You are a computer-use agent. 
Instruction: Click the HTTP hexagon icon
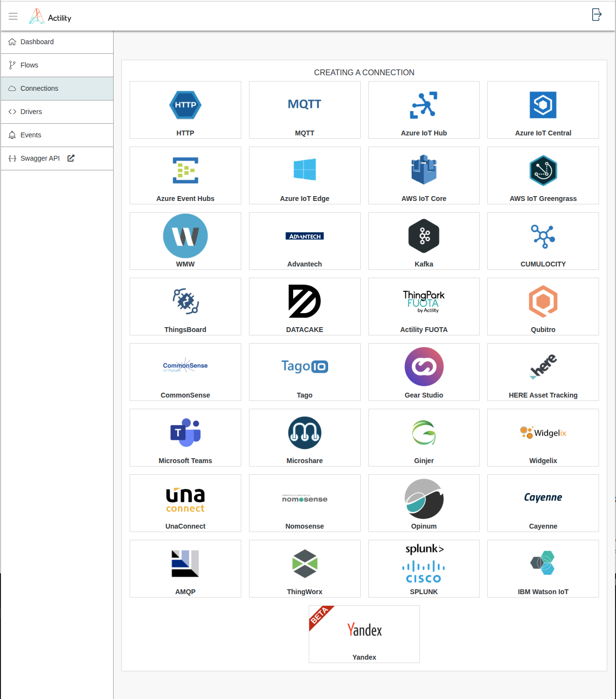(185, 105)
